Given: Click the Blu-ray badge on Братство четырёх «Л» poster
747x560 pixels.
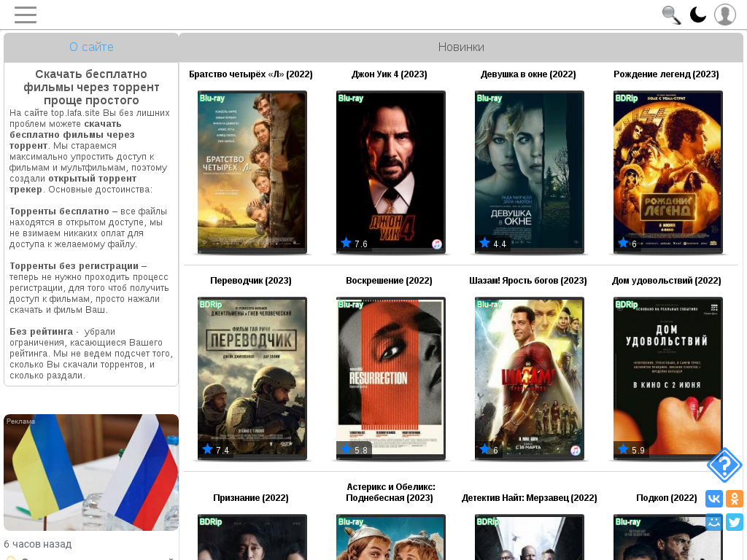Looking at the screenshot, I should [212, 98].
